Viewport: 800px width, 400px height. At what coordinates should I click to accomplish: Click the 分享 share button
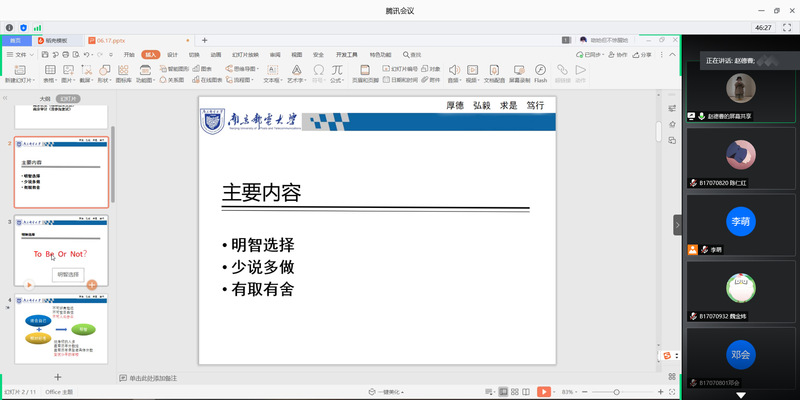[x=643, y=54]
